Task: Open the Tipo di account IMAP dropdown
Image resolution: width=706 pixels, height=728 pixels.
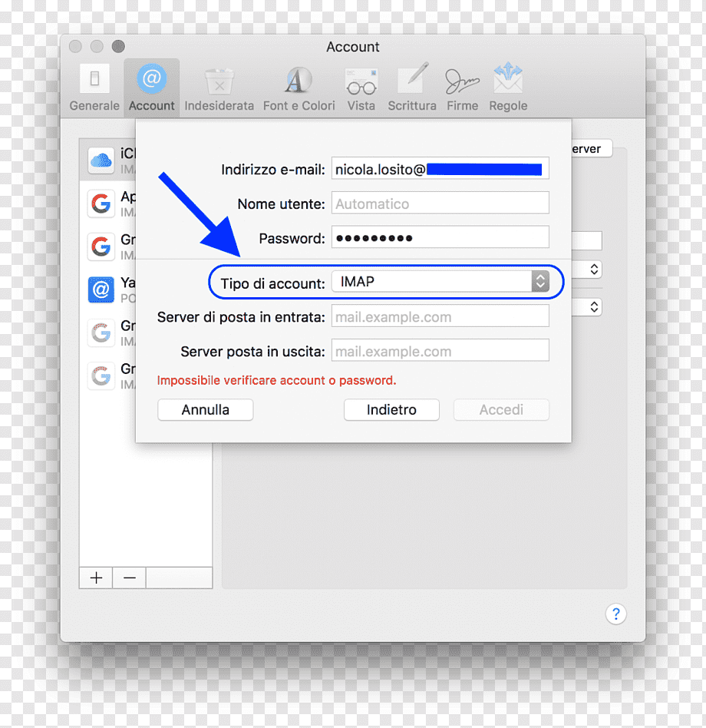Action: point(440,281)
